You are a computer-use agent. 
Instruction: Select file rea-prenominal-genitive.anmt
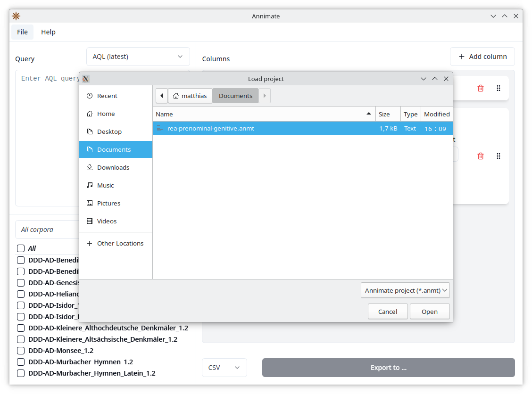303,129
